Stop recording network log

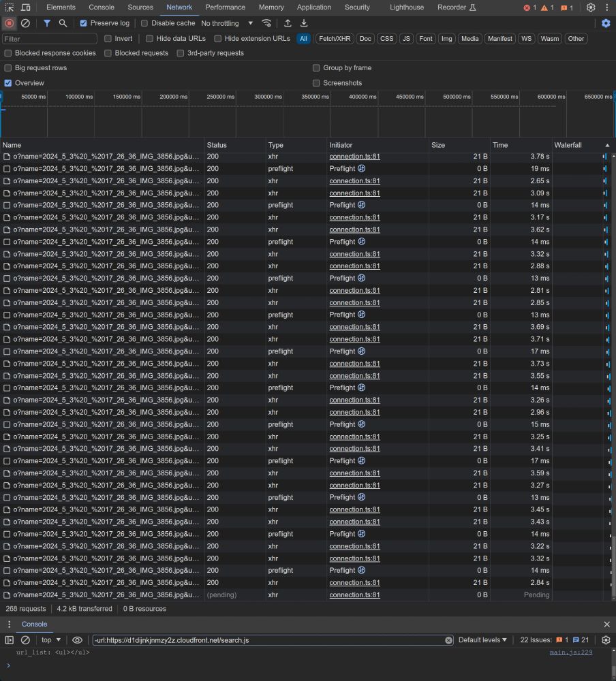[x=8, y=22]
